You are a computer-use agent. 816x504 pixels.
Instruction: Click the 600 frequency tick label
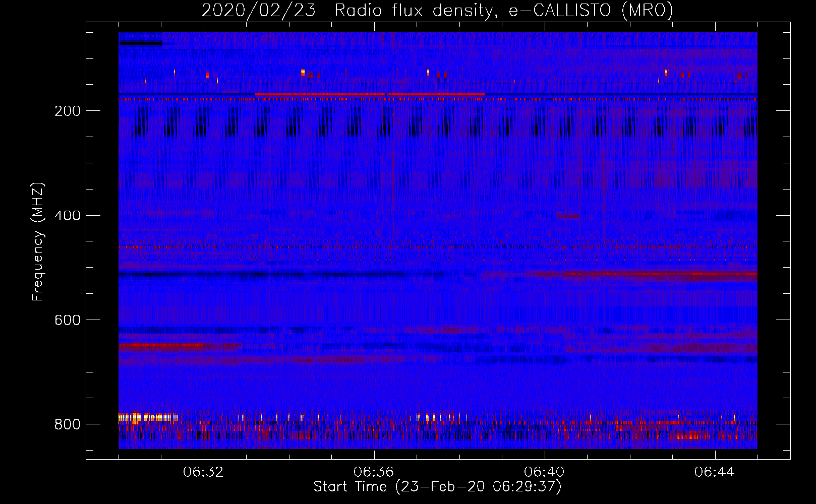(x=67, y=320)
